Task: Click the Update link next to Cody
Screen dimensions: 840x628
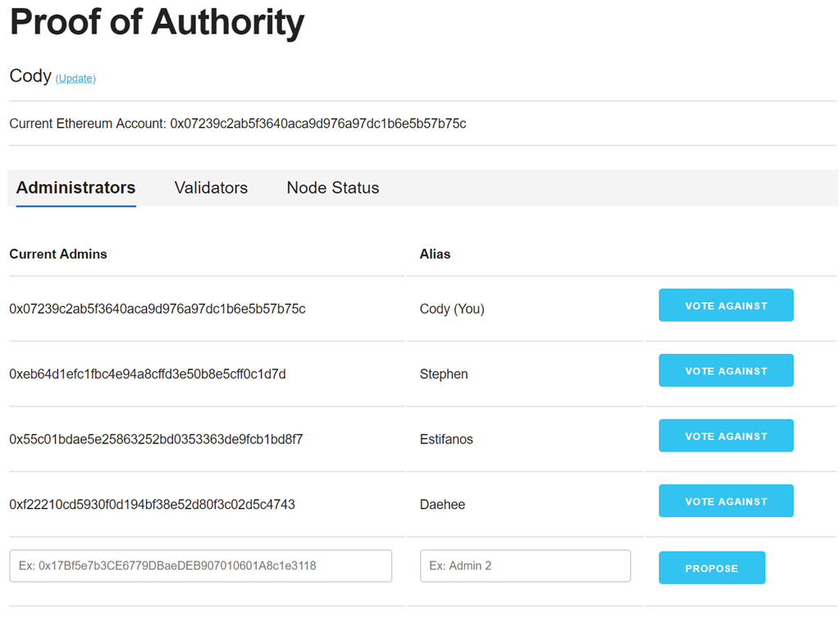Action: point(75,79)
